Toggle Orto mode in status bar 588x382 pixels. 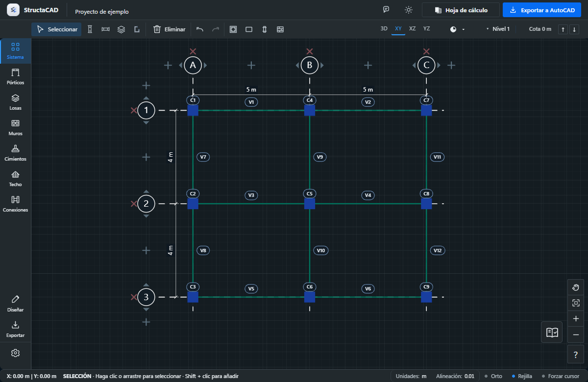(493, 376)
